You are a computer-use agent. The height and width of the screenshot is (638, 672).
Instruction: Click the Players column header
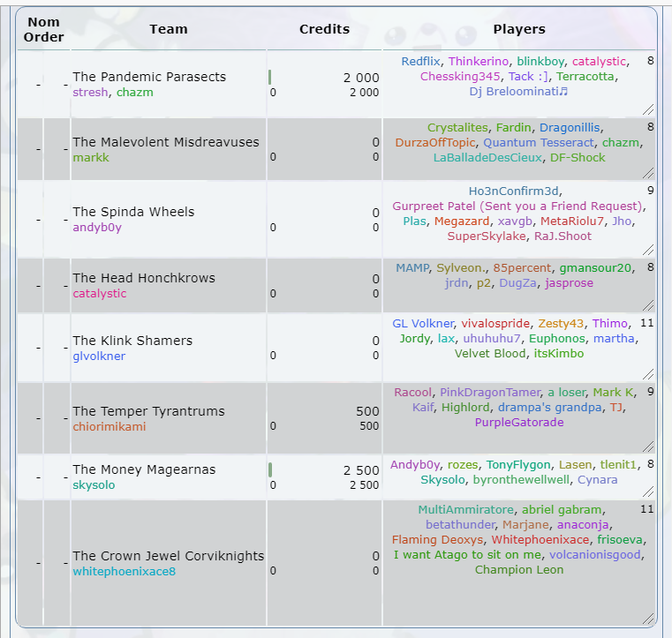519,29
